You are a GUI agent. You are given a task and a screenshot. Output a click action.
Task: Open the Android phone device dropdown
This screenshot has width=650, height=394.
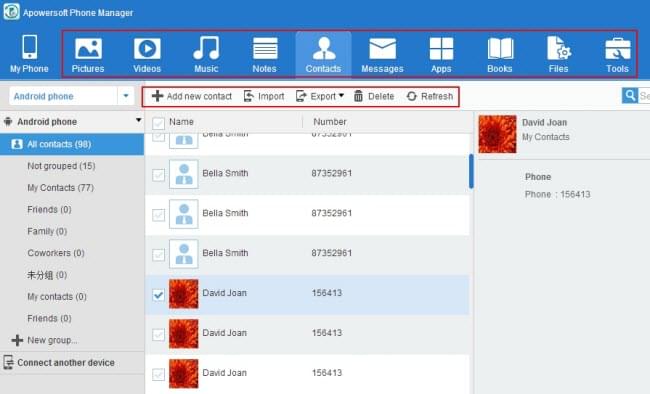point(126,96)
